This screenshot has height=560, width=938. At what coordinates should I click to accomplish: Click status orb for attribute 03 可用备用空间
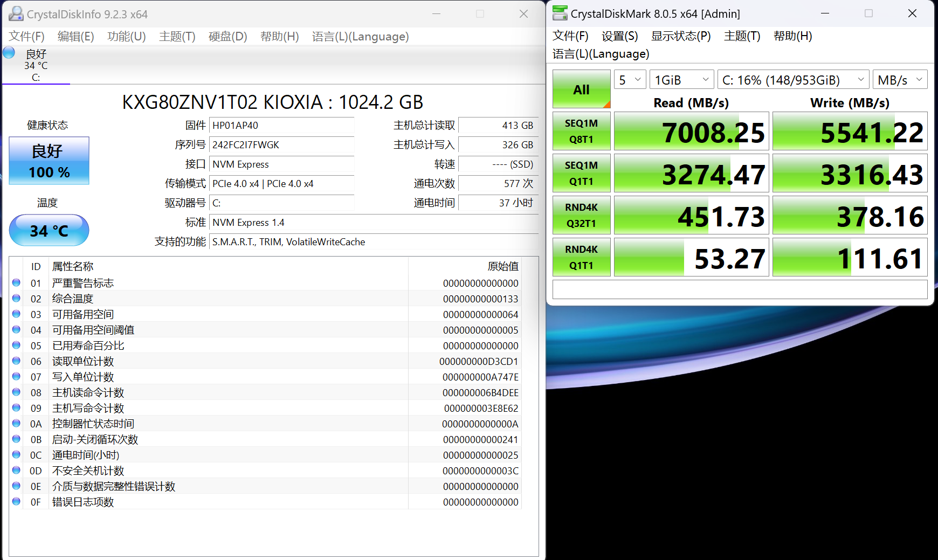16,314
